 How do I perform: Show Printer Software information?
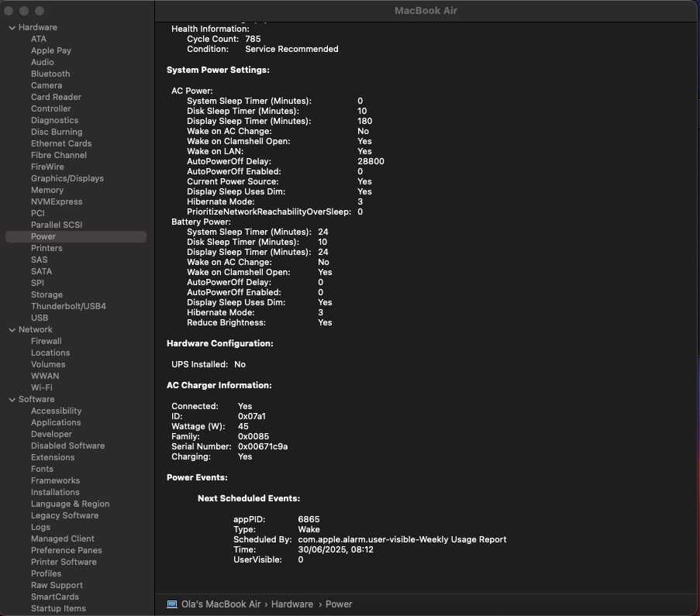pos(64,562)
